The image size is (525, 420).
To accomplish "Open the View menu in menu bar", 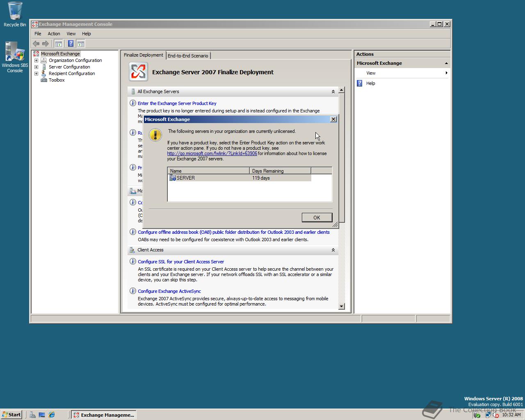I will [x=71, y=34].
